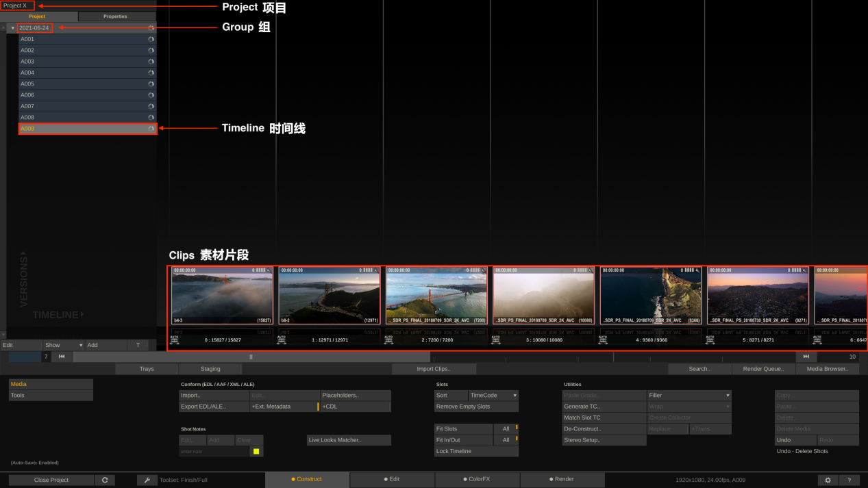Screen dimensions: 868x488
Task: Click the shot notes text field
Action: 214,452
